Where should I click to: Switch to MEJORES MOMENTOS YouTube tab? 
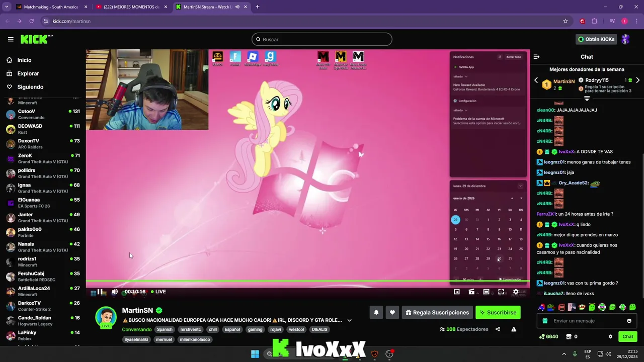(131, 7)
